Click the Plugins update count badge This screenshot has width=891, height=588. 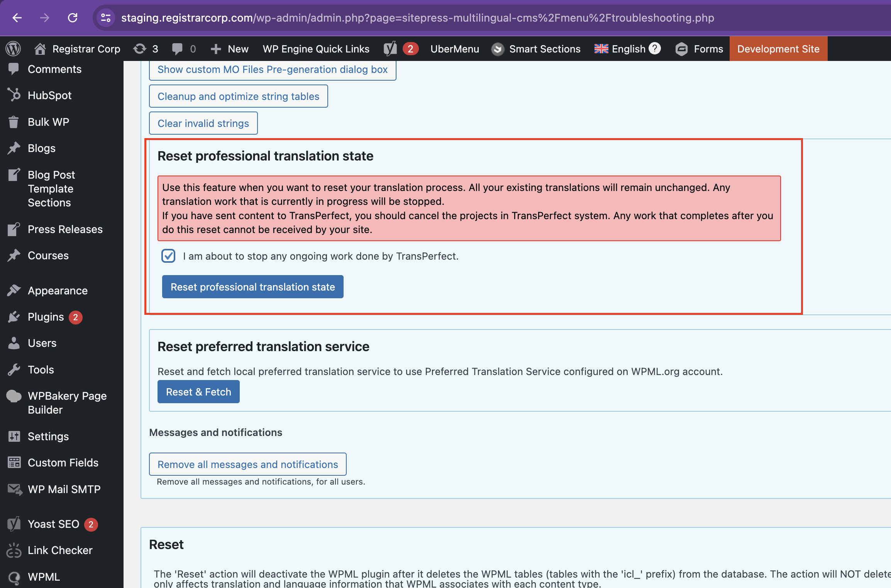[x=76, y=317]
